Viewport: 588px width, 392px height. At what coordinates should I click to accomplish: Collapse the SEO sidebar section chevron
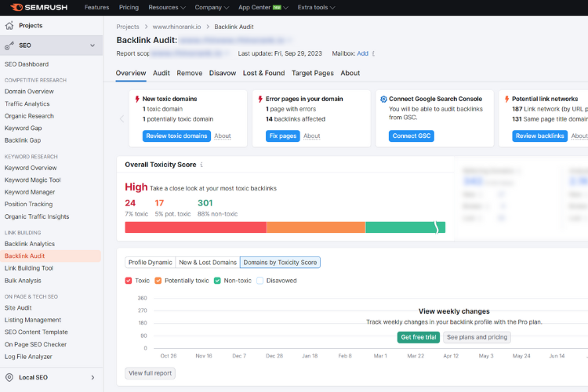click(x=93, y=45)
